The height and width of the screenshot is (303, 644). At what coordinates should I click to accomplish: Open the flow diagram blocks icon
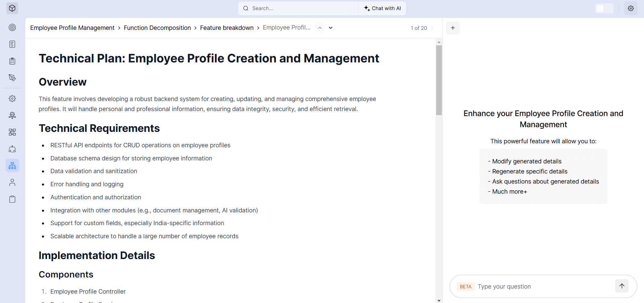[x=12, y=132]
